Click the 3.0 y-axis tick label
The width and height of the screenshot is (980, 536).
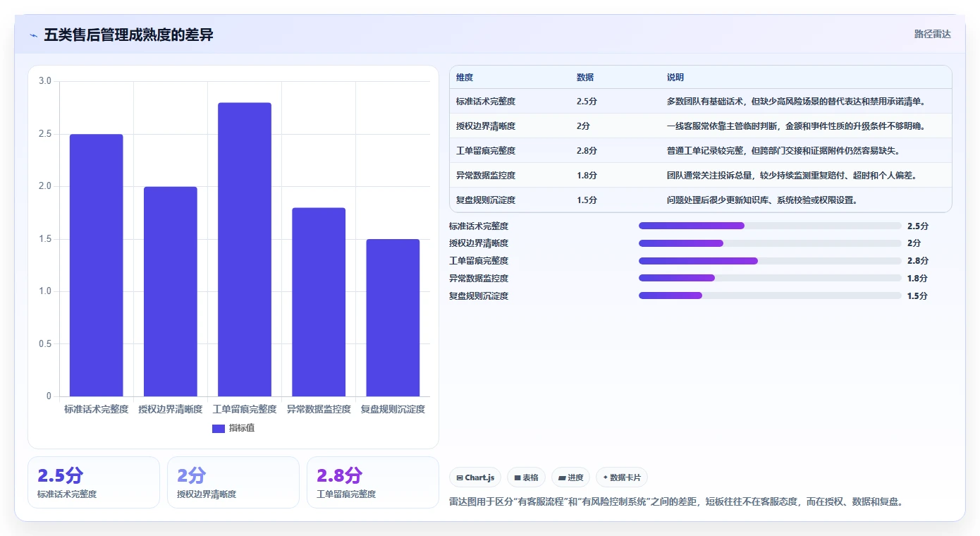(x=45, y=81)
